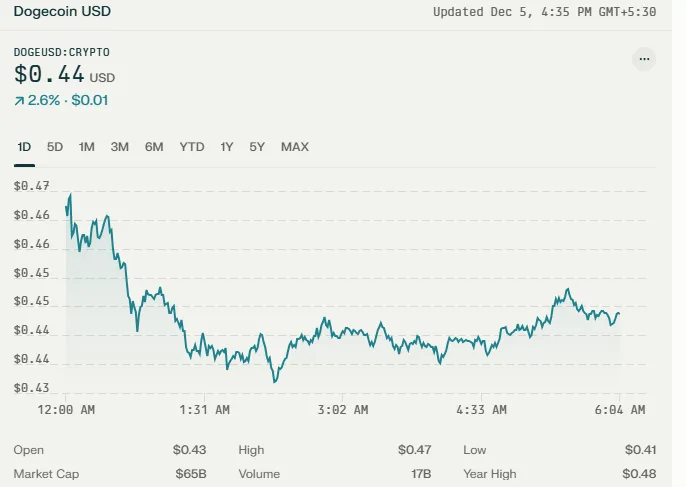Open the three-dot more options menu

coord(644,59)
